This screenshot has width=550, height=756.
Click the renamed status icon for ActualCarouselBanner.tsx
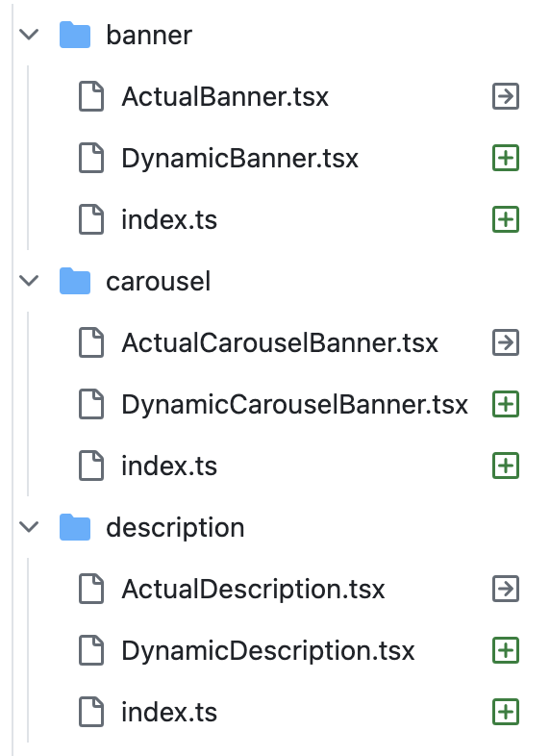tap(506, 342)
